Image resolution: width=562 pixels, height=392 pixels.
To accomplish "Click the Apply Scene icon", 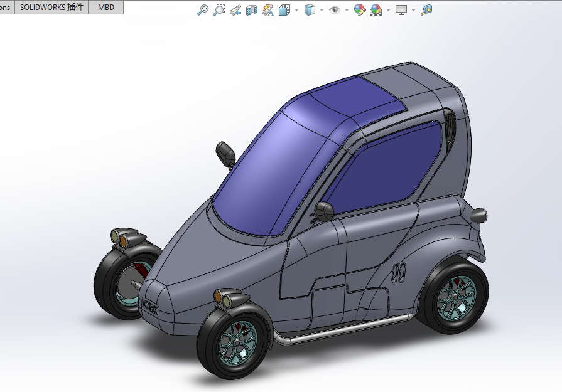I will click(376, 10).
